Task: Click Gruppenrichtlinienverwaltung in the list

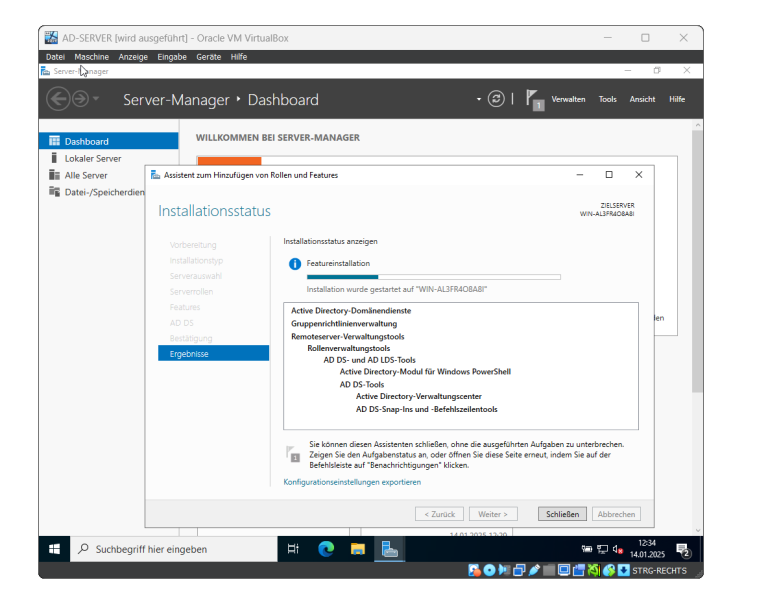Action: (x=344, y=323)
